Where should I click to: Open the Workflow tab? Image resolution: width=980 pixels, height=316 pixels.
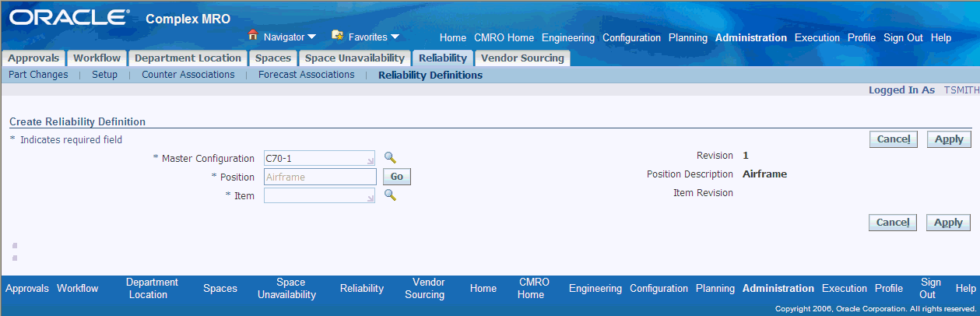pos(97,58)
